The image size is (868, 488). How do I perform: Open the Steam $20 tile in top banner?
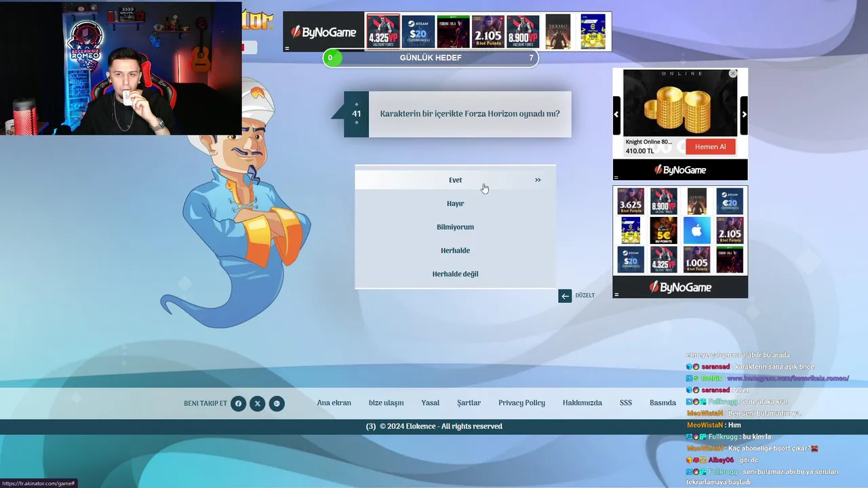click(x=418, y=31)
